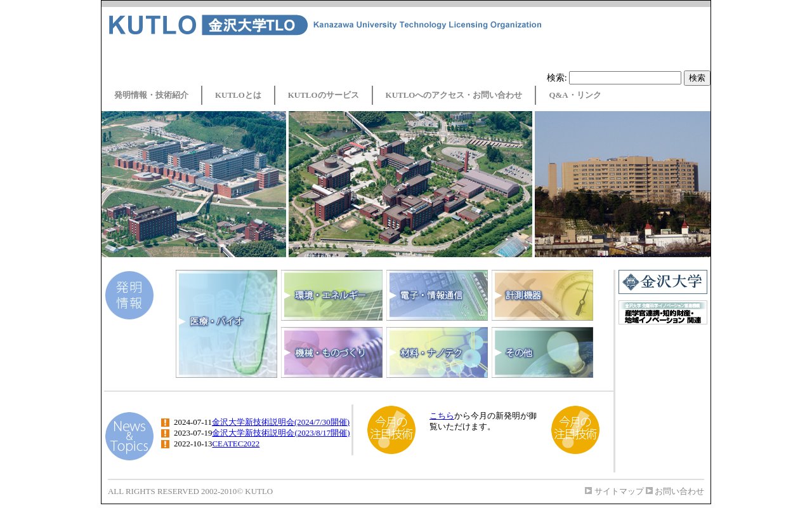Click the 2022-10-13 news date text

tap(193, 444)
